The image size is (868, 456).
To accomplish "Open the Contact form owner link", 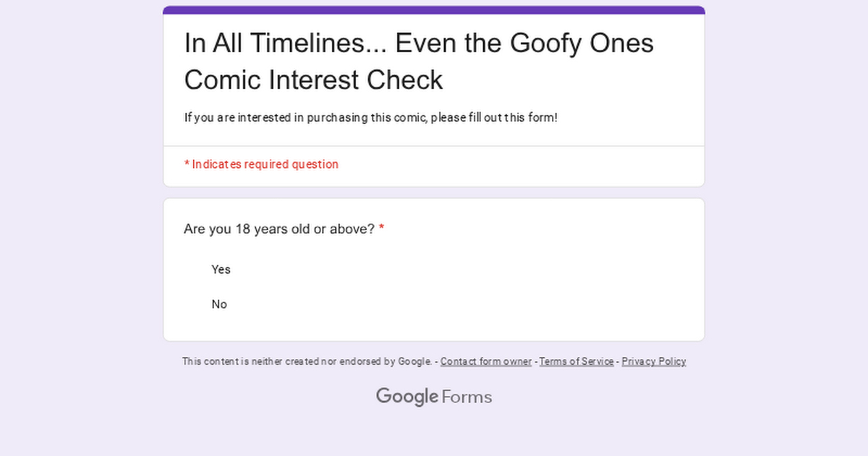I will [485, 361].
